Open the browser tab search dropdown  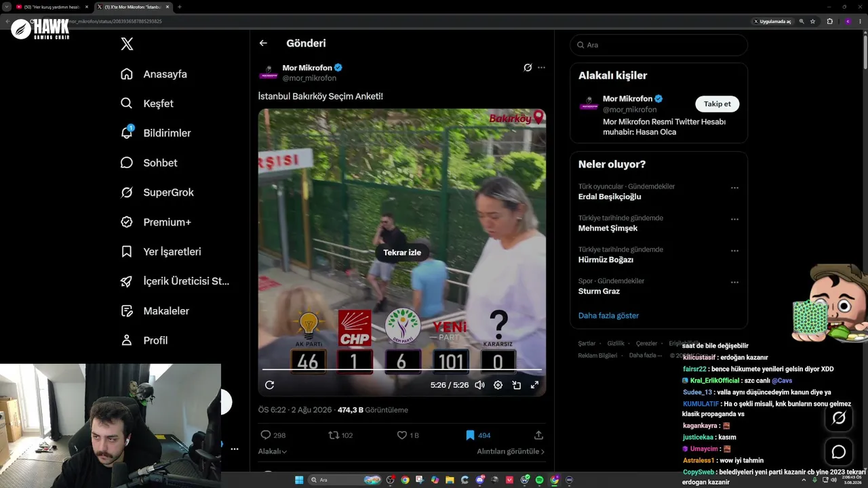click(5, 7)
